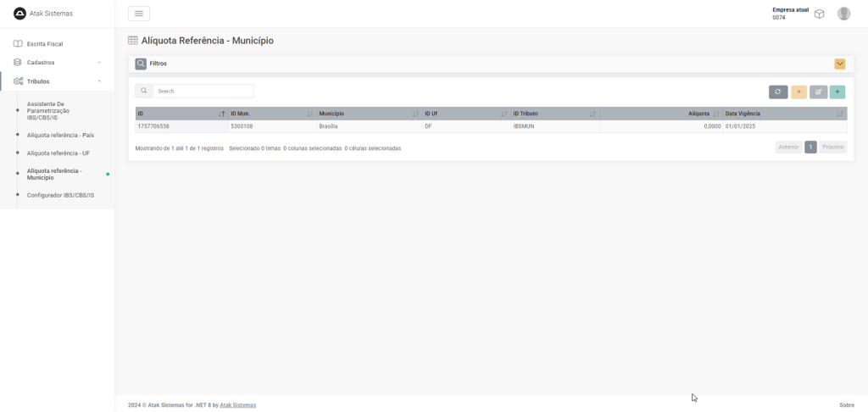Image resolution: width=868 pixels, height=412 pixels.
Task: Toggle the hamburger sidebar menu button
Action: 139,14
